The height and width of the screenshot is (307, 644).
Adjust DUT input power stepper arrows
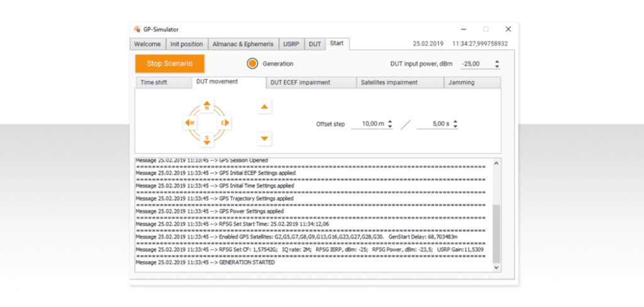point(497,64)
